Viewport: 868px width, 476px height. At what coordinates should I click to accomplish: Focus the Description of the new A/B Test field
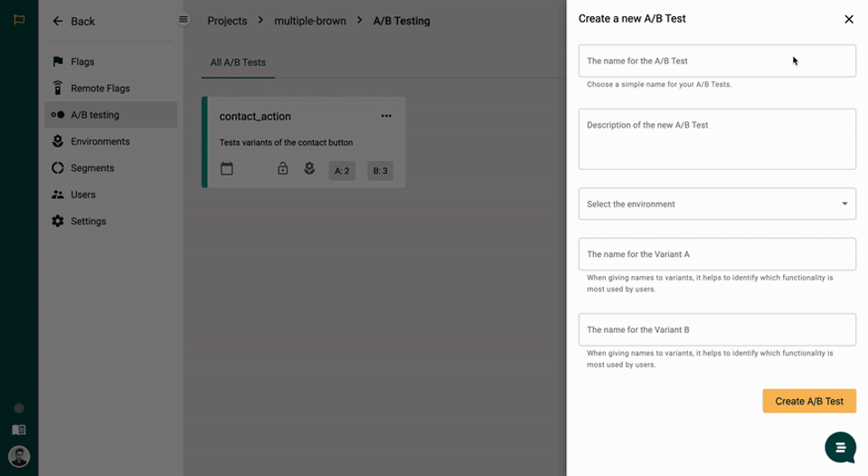[717, 139]
